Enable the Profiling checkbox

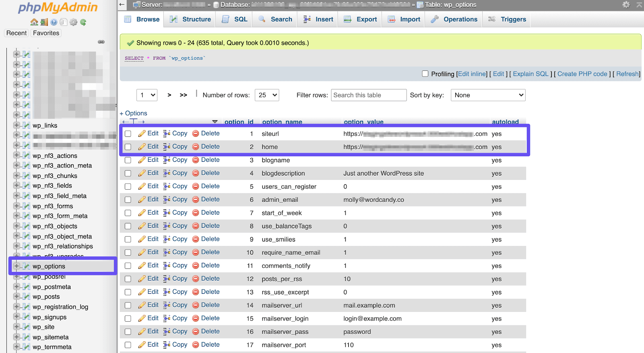tap(425, 74)
